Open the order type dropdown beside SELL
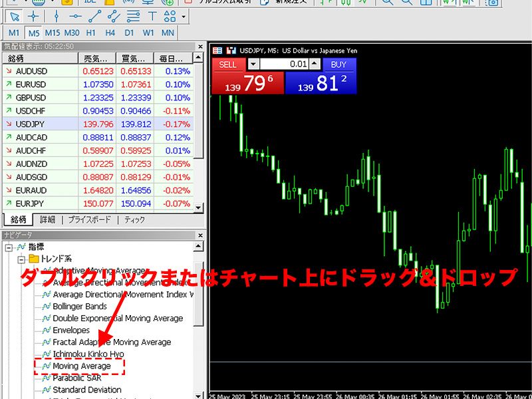Image resolution: width=532 pixels, height=399 pixels. [x=254, y=65]
